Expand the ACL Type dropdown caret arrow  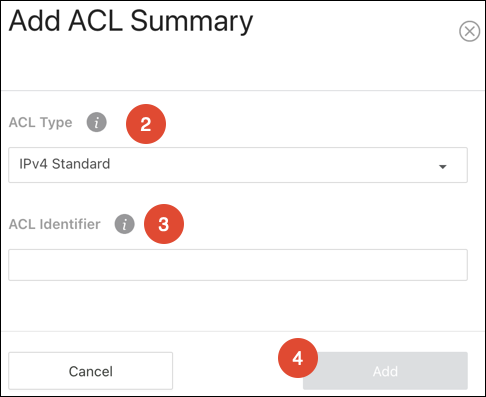(x=443, y=167)
